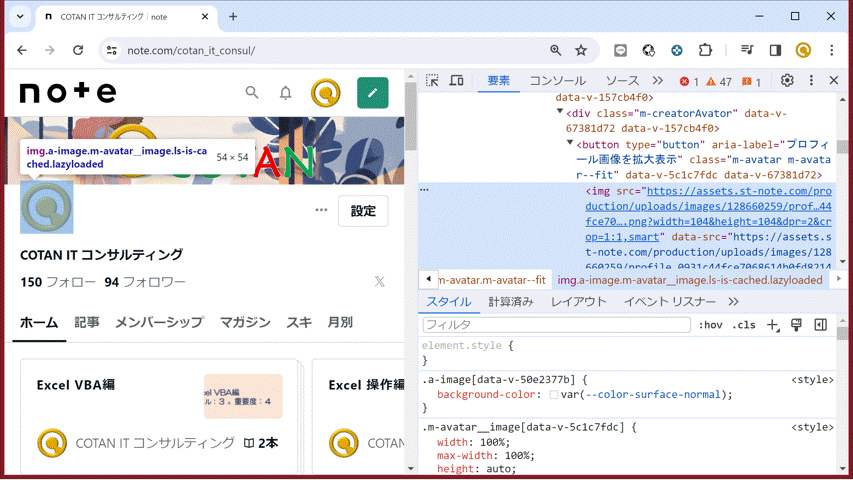Open the selected element's ellipsis actions
Screen dimensions: 853x480
424,190
